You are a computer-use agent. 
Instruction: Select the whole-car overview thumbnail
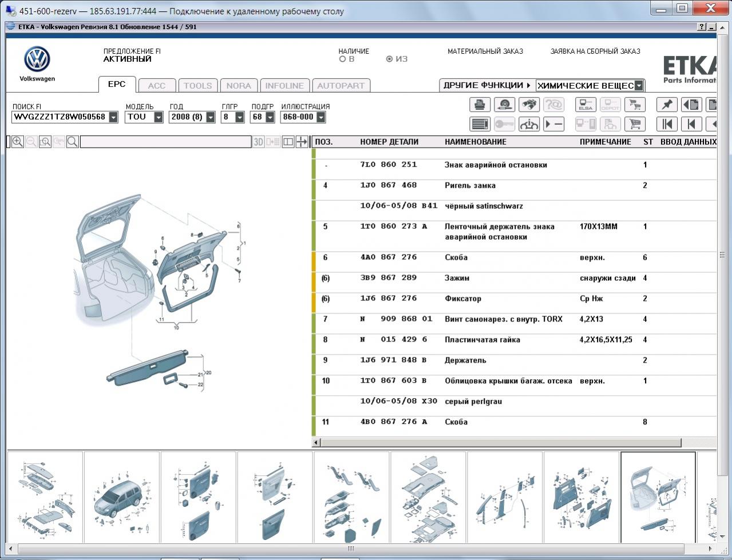coord(122,497)
